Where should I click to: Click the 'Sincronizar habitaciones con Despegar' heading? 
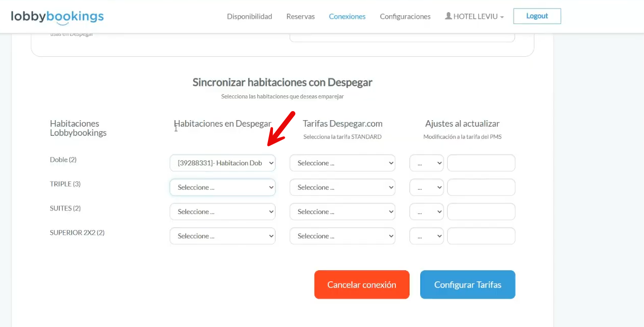[x=283, y=82]
